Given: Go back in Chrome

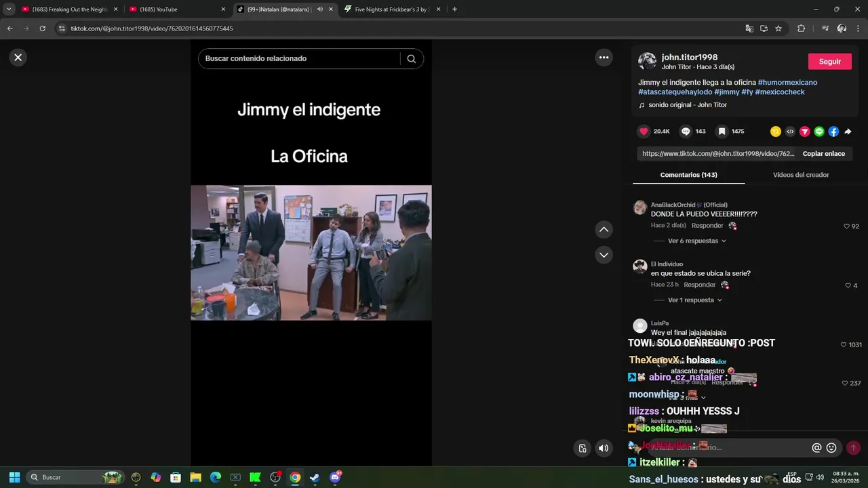Looking at the screenshot, I should click(x=9, y=28).
